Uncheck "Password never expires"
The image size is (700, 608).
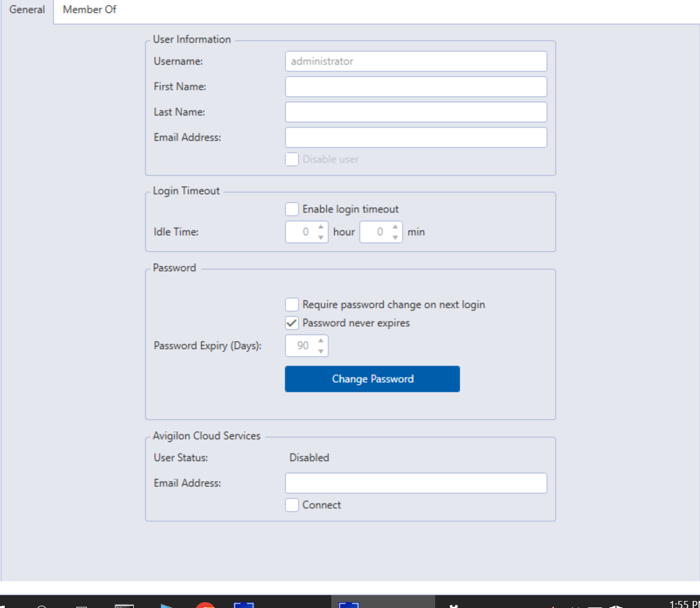tap(292, 323)
